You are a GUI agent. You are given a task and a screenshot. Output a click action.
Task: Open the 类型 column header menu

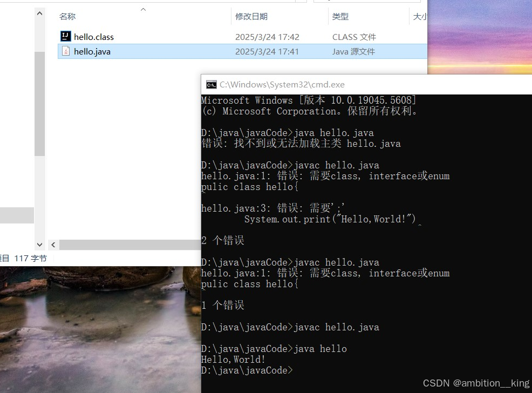point(340,16)
